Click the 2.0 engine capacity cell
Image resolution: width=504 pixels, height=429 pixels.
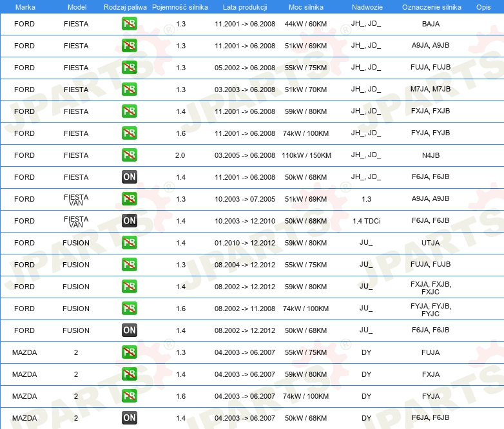click(180, 155)
